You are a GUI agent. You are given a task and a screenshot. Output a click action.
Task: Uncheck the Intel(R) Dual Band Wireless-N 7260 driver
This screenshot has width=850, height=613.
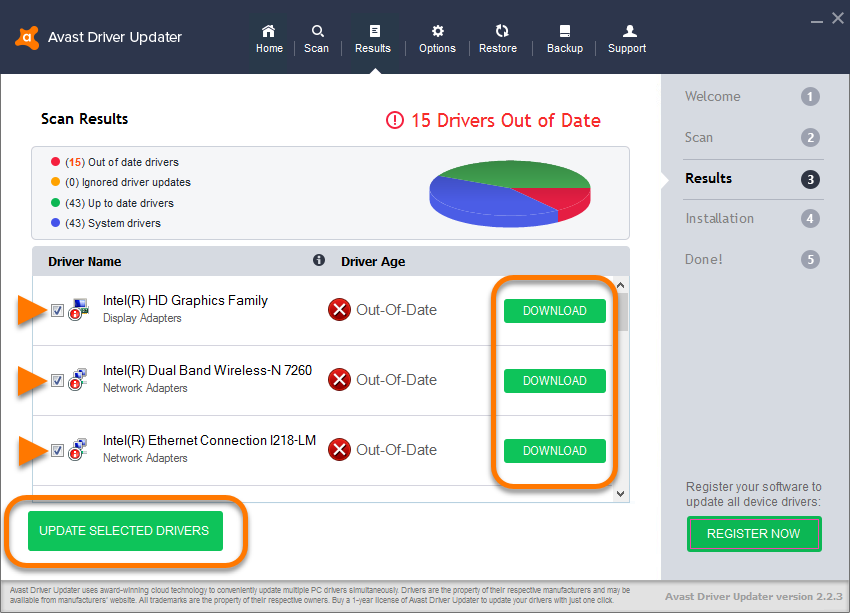click(x=57, y=380)
